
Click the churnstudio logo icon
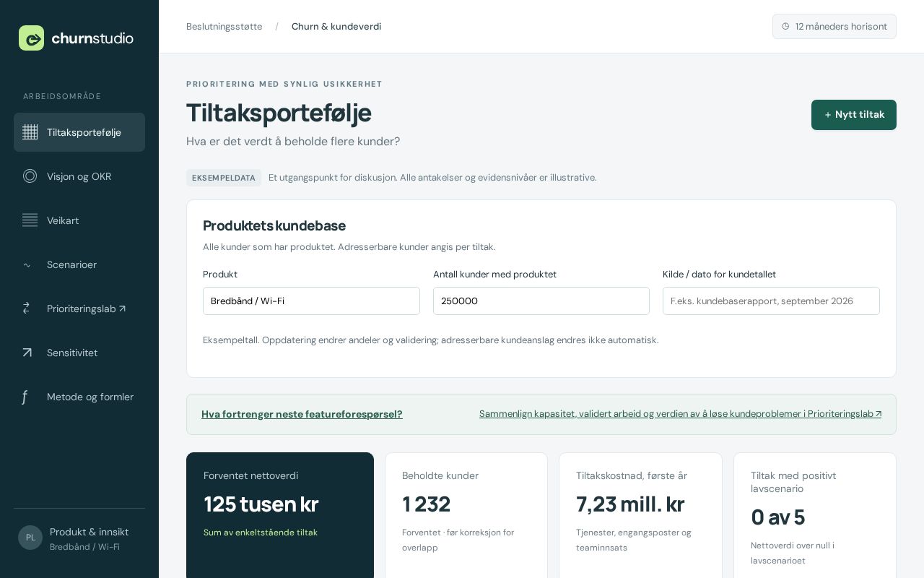[x=31, y=38]
